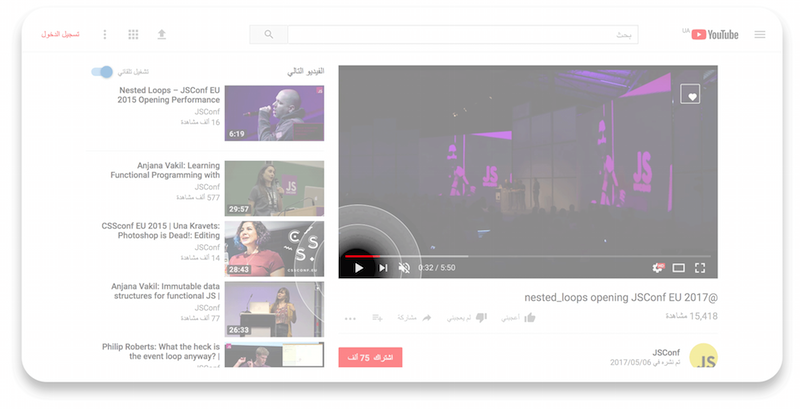Like the video with thumbs up
800x409 pixels.
(530, 318)
